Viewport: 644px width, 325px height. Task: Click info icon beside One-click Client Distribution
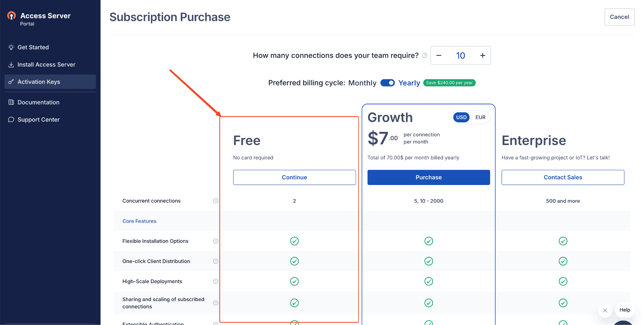pyautogui.click(x=216, y=261)
